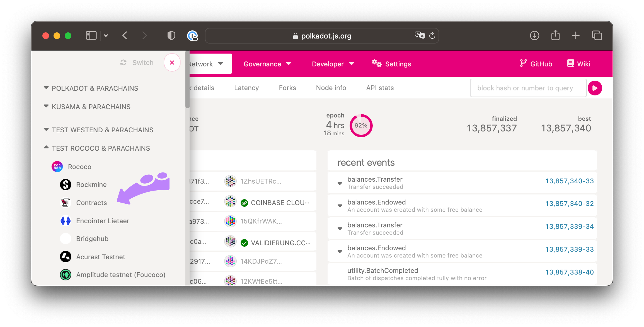The image size is (644, 327).
Task: Switch to the Latency tab
Action: 246,88
